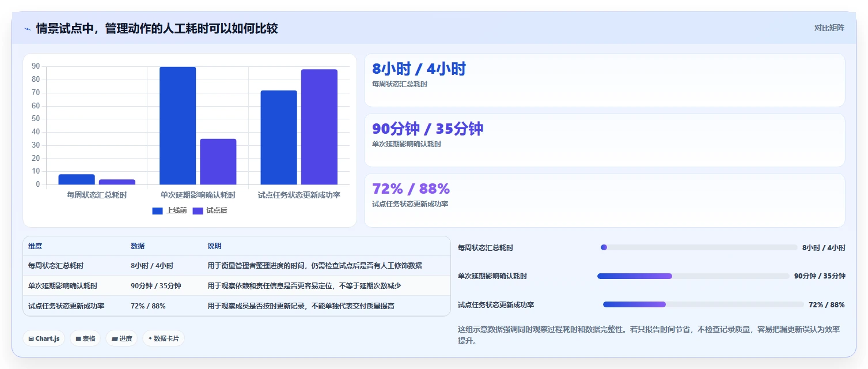Select the 72% / 88% data card

coord(605,200)
